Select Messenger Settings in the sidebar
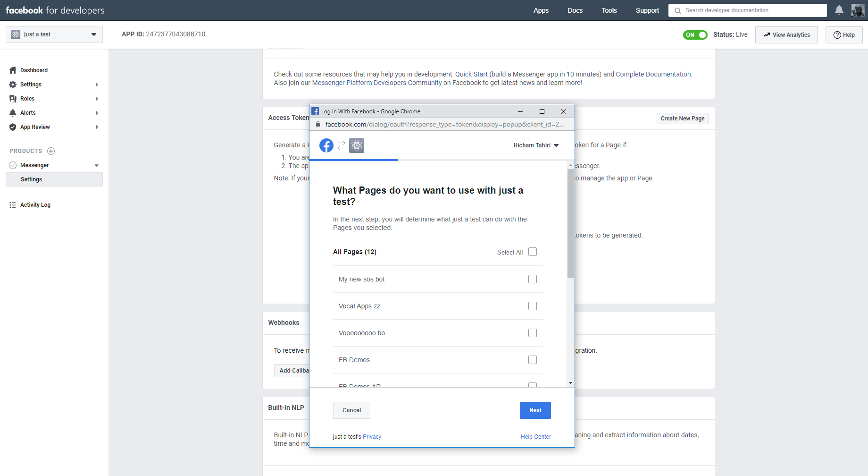The image size is (868, 476). click(x=54, y=179)
